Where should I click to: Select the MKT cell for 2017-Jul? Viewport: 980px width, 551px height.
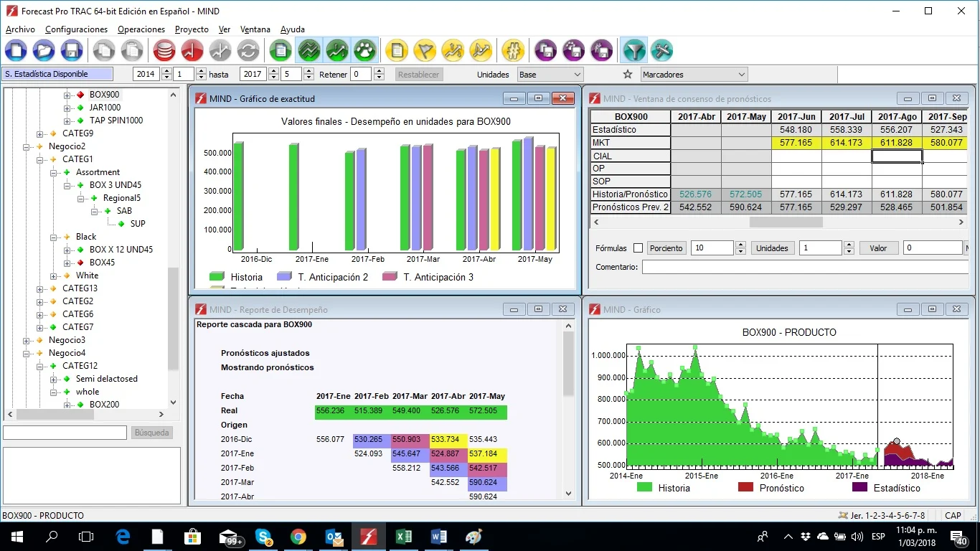click(847, 143)
